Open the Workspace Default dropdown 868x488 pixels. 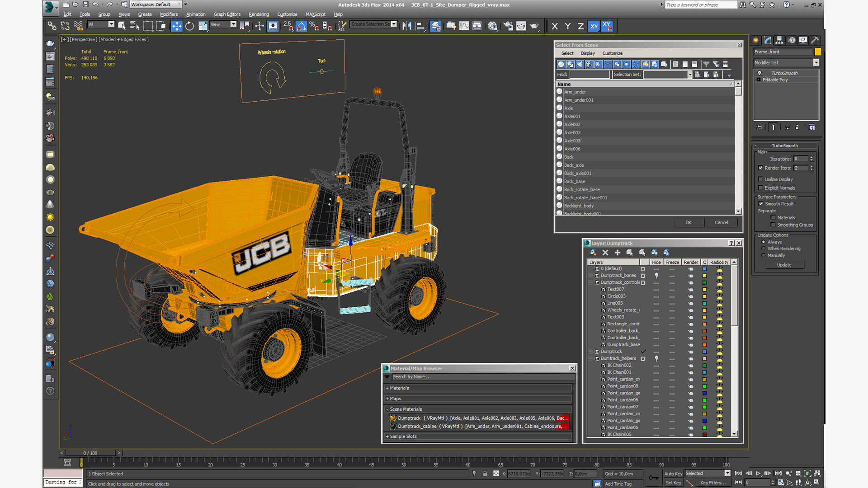[x=156, y=4]
